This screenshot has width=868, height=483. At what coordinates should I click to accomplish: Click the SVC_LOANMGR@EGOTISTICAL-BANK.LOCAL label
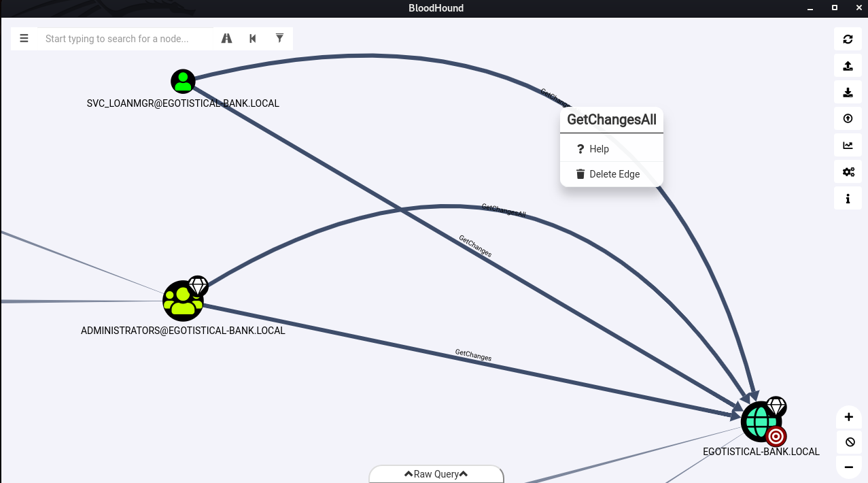click(183, 103)
